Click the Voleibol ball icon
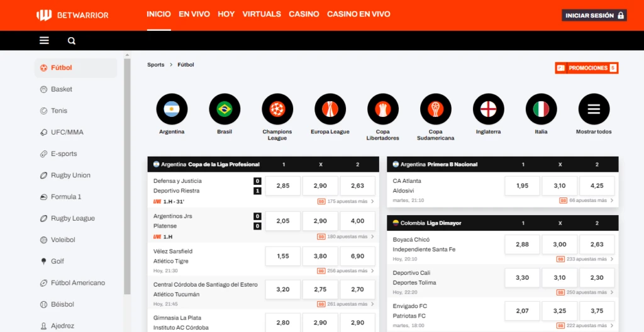The height and width of the screenshot is (332, 644). (x=43, y=240)
